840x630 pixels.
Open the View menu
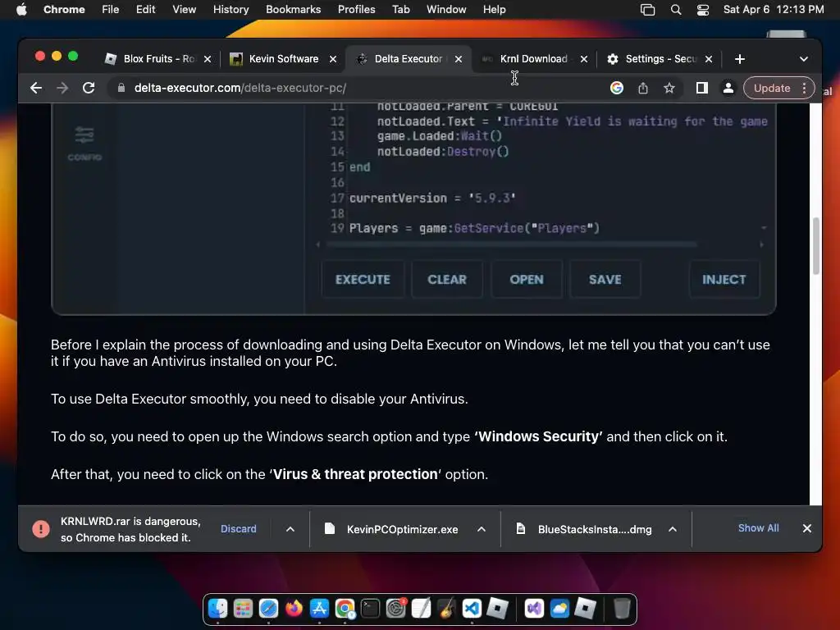[184, 10]
